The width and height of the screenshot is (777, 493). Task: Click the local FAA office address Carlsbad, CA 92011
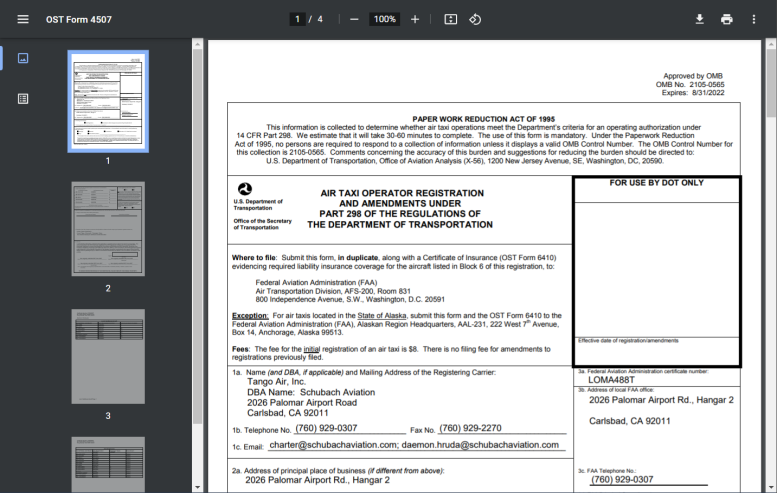(629, 421)
